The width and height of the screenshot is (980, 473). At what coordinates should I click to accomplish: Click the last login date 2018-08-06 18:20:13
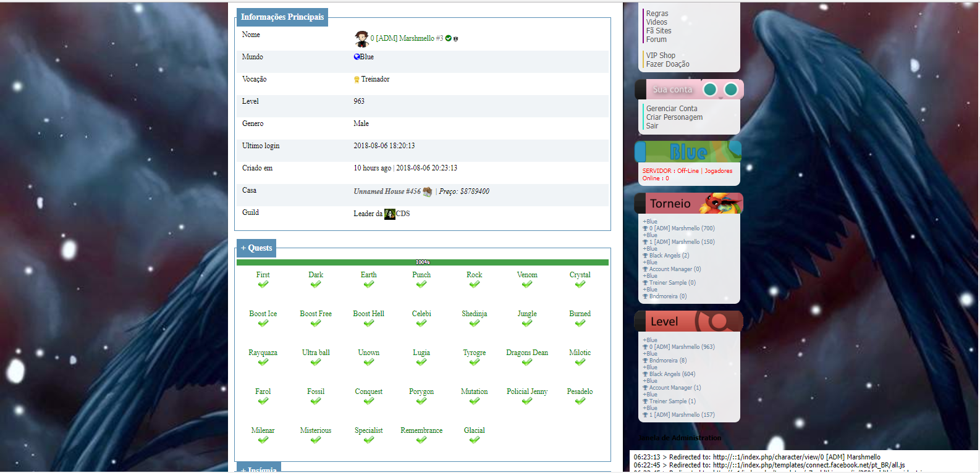[x=384, y=146]
